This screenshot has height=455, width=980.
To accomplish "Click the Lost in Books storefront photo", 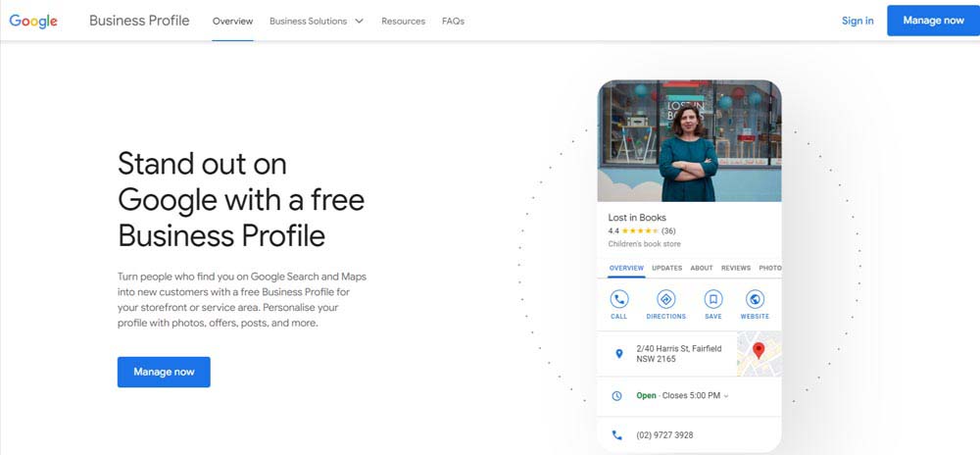I will [689, 140].
